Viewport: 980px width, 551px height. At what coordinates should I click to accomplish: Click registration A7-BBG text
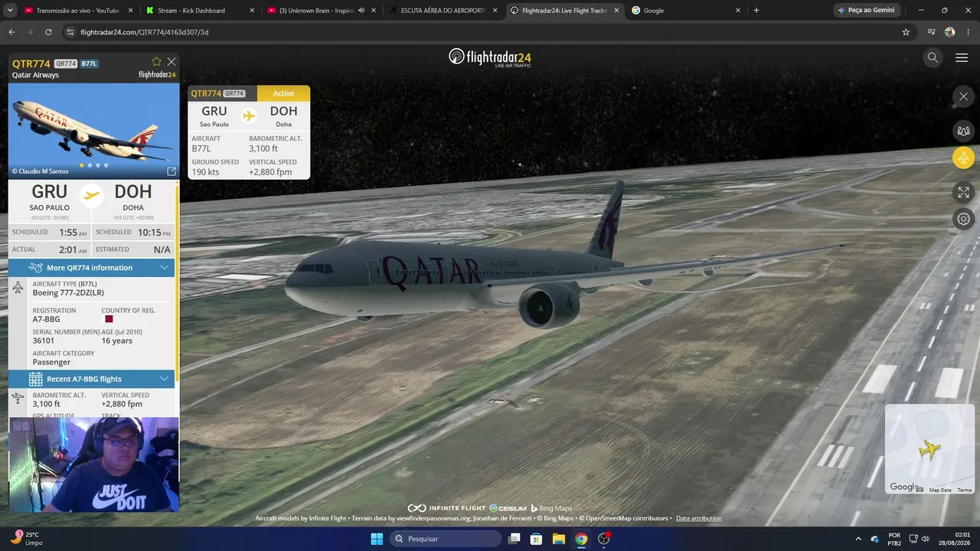(46, 319)
